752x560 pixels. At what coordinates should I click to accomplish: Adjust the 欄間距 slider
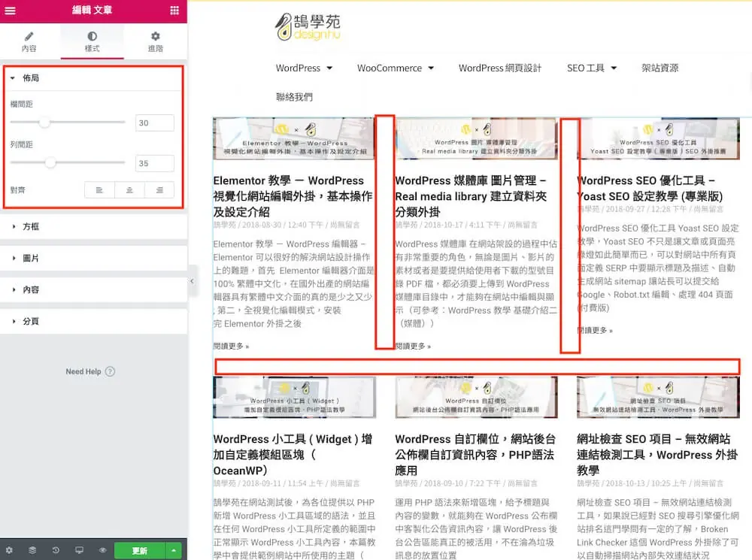44,123
